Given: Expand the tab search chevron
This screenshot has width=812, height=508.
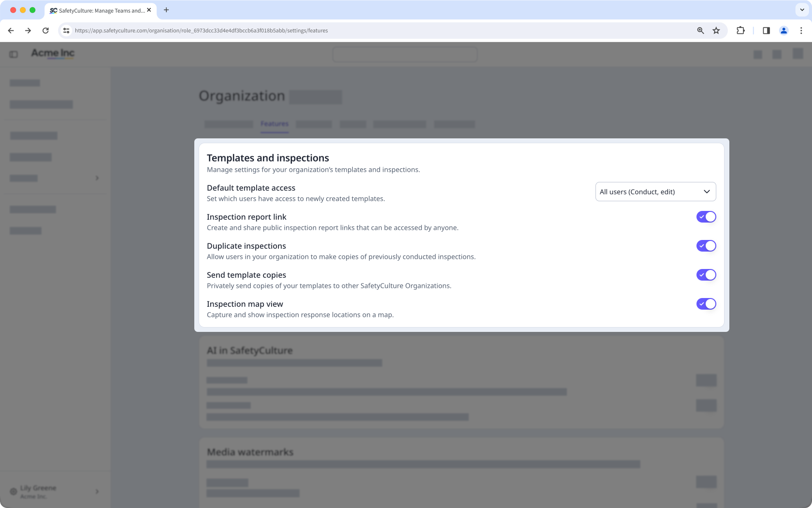Looking at the screenshot, I should coord(802,10).
